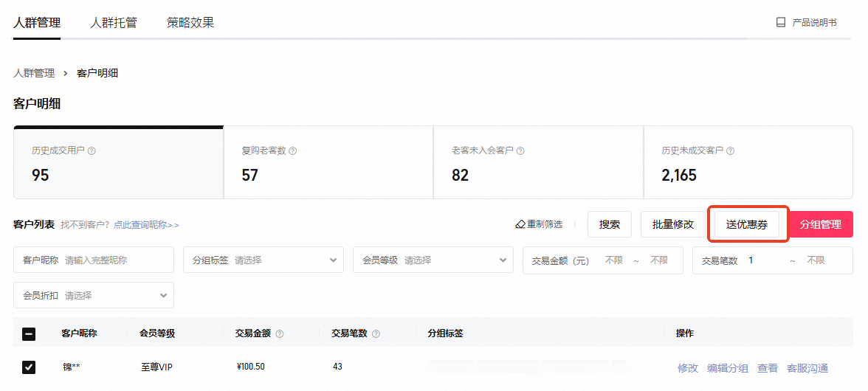Click help icon next to 历史未成交客户
Viewport: 868px width, 391px height.
point(731,150)
